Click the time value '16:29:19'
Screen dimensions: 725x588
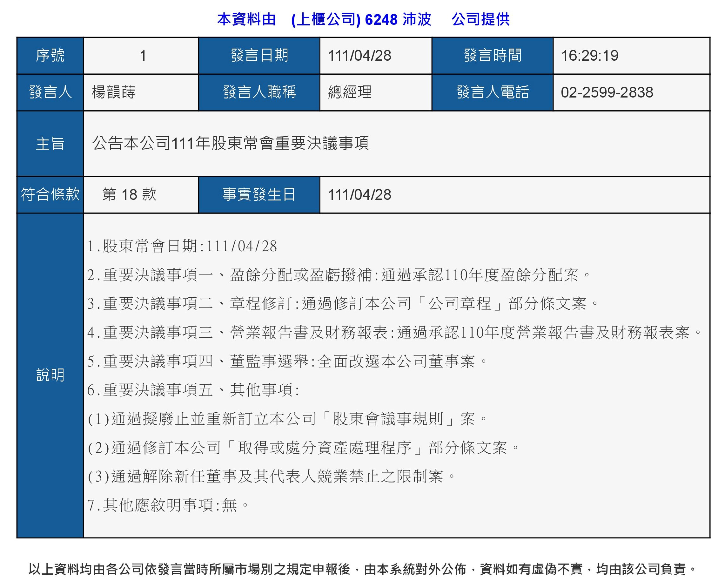pyautogui.click(x=589, y=56)
